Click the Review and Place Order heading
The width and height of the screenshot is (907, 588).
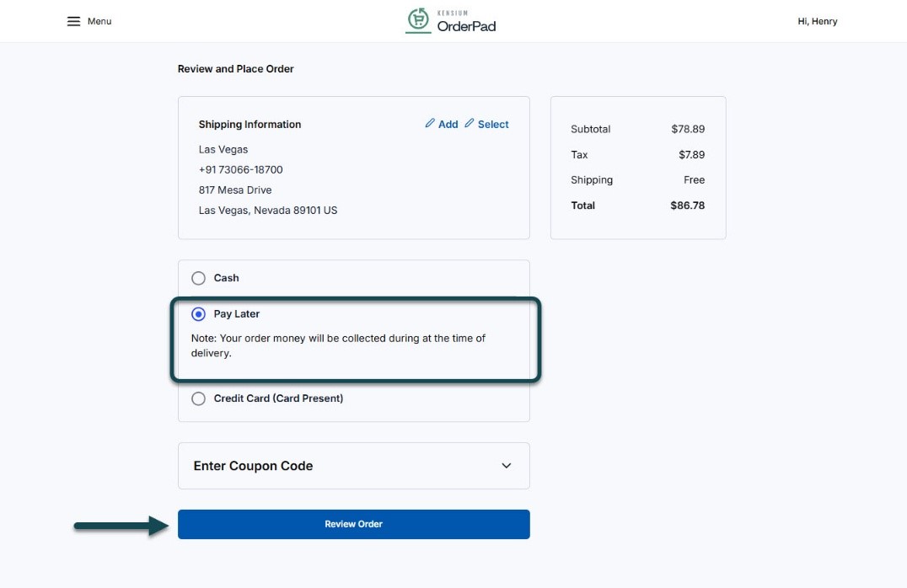pos(235,69)
